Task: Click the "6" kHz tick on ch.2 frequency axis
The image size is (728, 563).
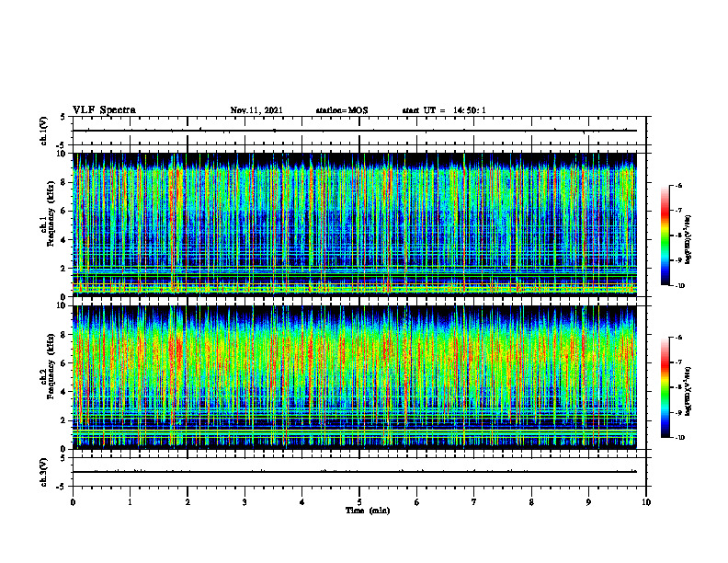Action: (x=64, y=363)
